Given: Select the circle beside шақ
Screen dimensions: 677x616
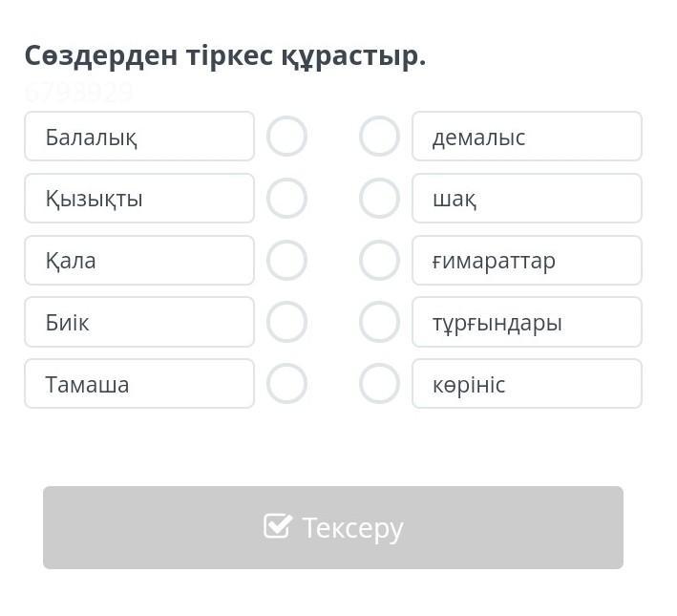Looking at the screenshot, I should (379, 199).
